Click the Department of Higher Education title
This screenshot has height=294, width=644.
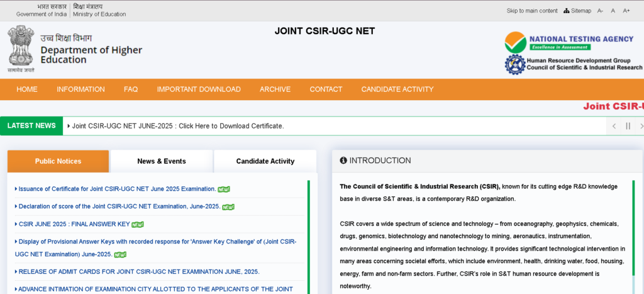pyautogui.click(x=91, y=55)
